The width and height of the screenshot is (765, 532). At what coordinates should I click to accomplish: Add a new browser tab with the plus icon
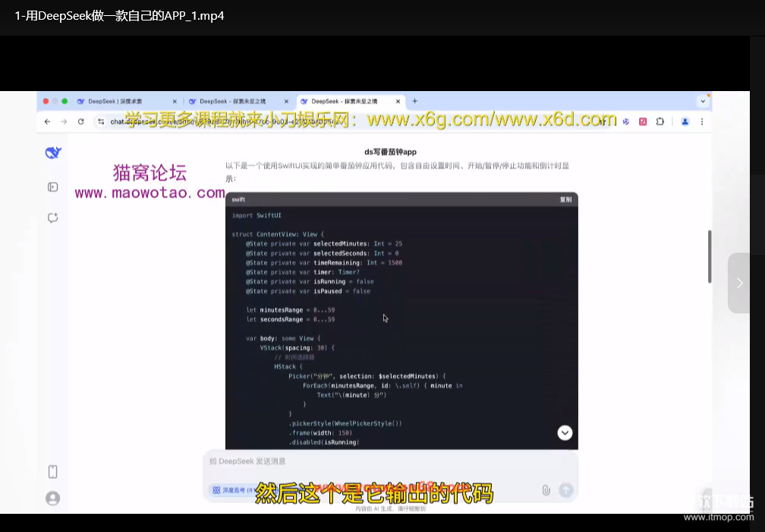(x=414, y=101)
